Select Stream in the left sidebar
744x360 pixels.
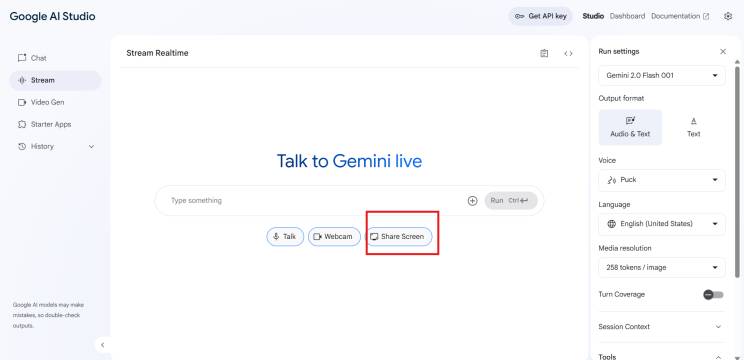point(55,80)
